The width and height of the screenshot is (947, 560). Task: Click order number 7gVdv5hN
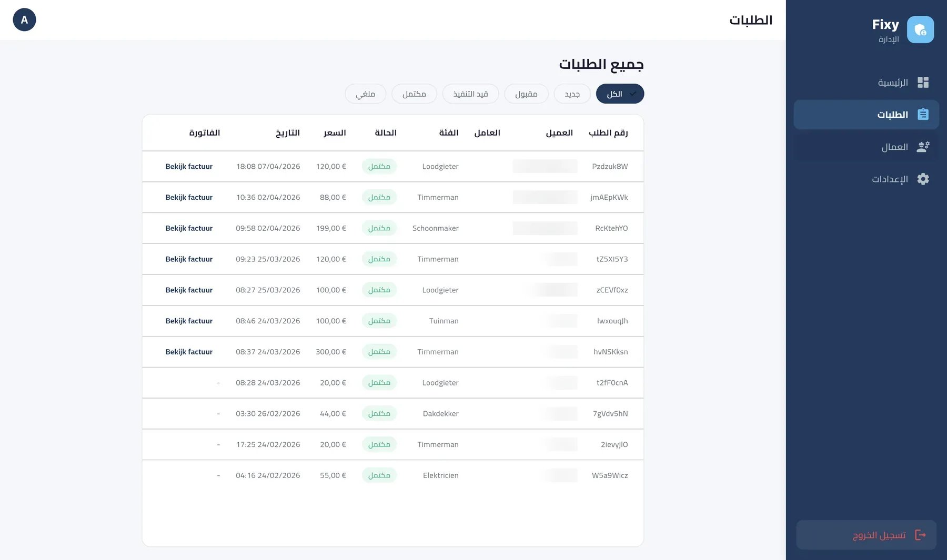click(610, 413)
